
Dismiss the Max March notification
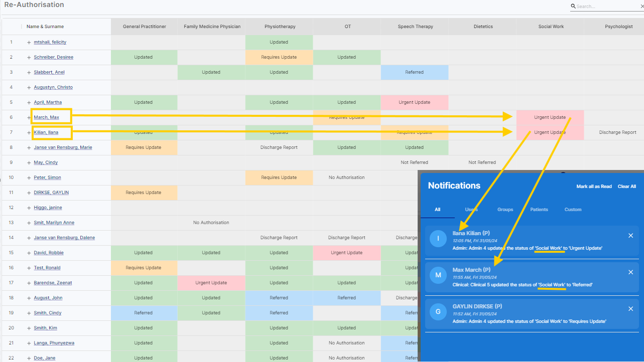[x=631, y=272]
